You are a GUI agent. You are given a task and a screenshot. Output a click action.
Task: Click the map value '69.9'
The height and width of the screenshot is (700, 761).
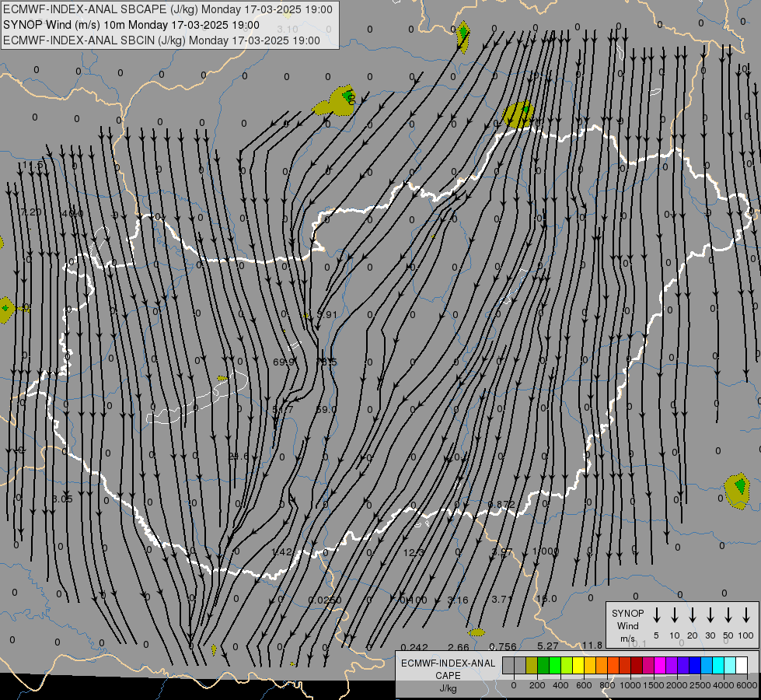click(284, 362)
